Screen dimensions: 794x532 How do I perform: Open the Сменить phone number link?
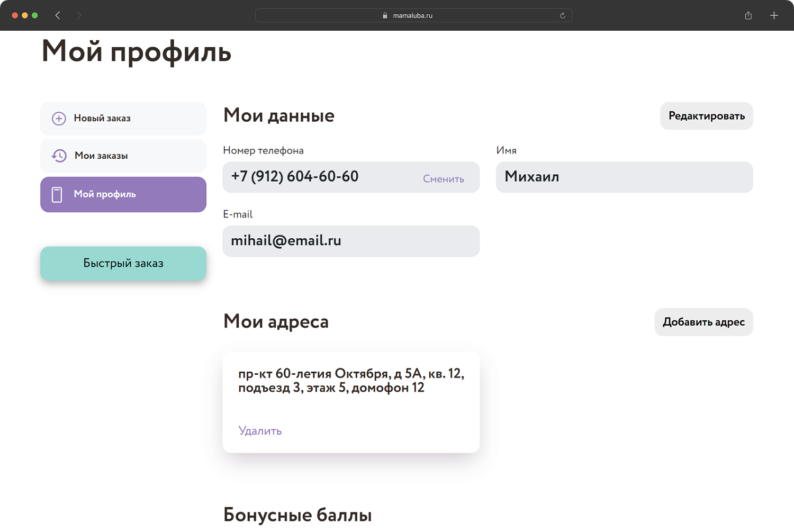(443, 179)
